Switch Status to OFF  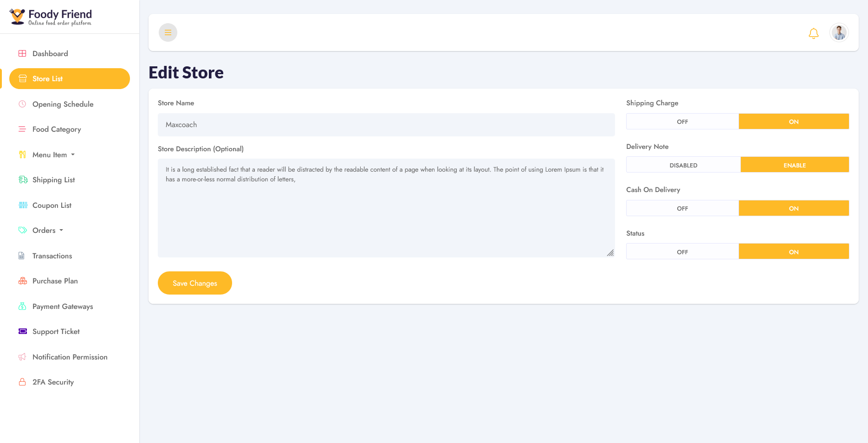pyautogui.click(x=682, y=251)
